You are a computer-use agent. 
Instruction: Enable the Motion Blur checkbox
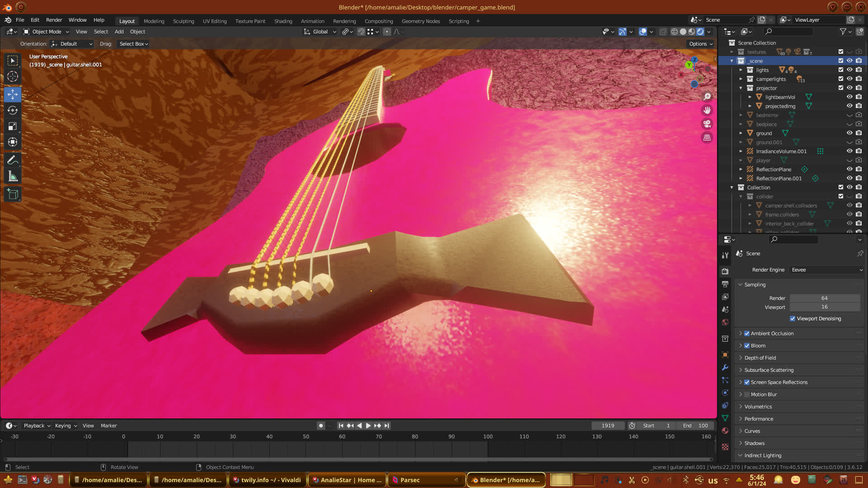pyautogui.click(x=747, y=394)
